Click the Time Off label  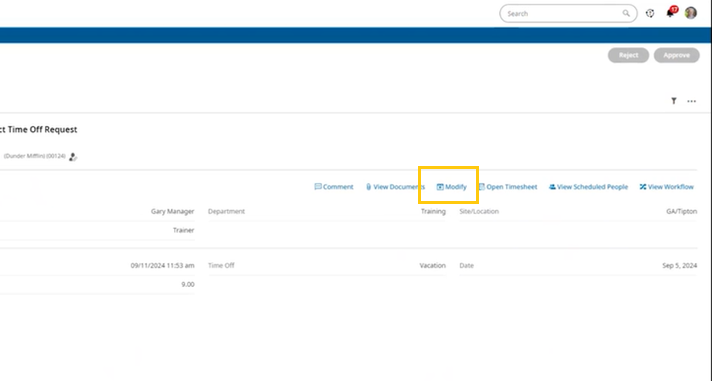pyautogui.click(x=221, y=265)
